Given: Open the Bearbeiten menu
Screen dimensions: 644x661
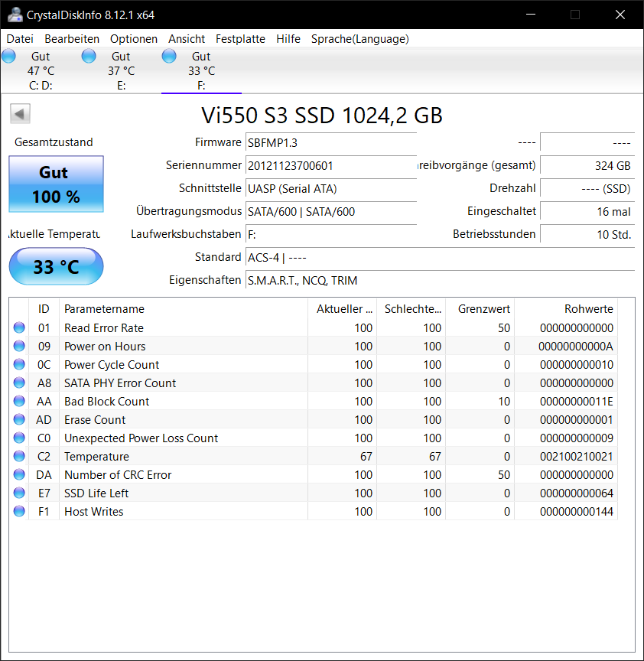Looking at the screenshot, I should tap(72, 39).
